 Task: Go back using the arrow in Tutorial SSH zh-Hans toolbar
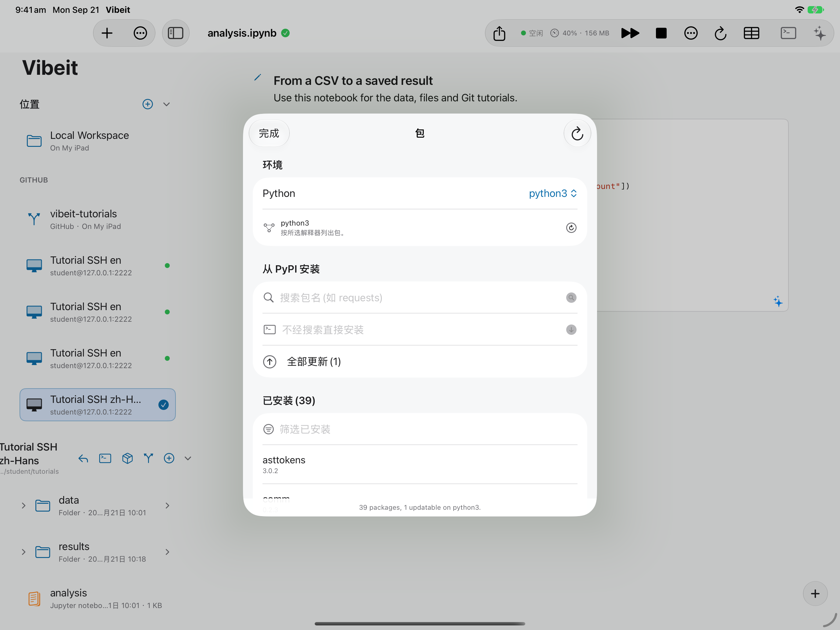click(x=83, y=458)
